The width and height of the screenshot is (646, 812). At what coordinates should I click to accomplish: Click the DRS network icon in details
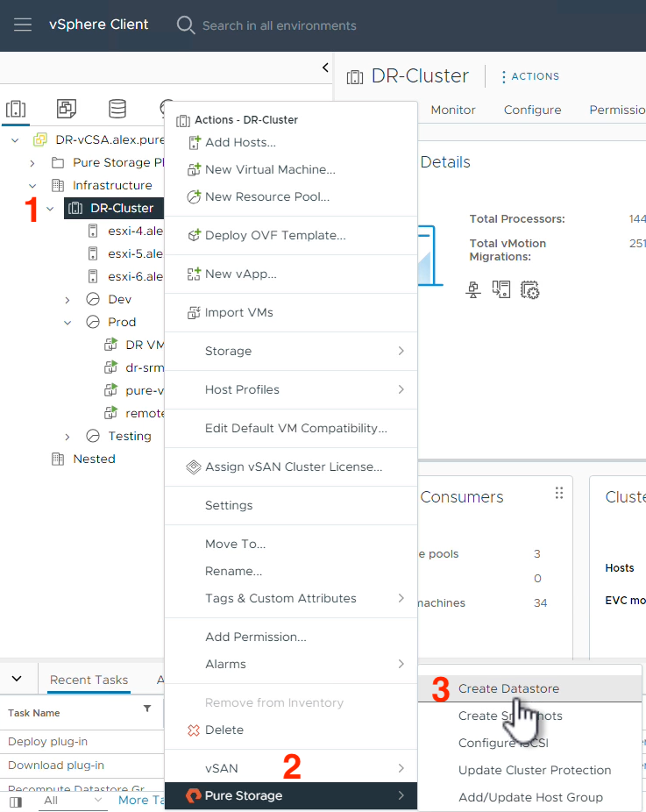473,289
